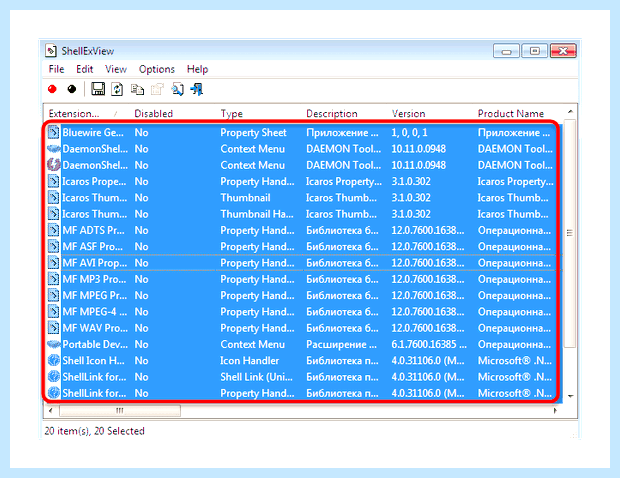The height and width of the screenshot is (478, 620).
Task: Click the MF WAV Pro... row icon
Action: (x=53, y=328)
